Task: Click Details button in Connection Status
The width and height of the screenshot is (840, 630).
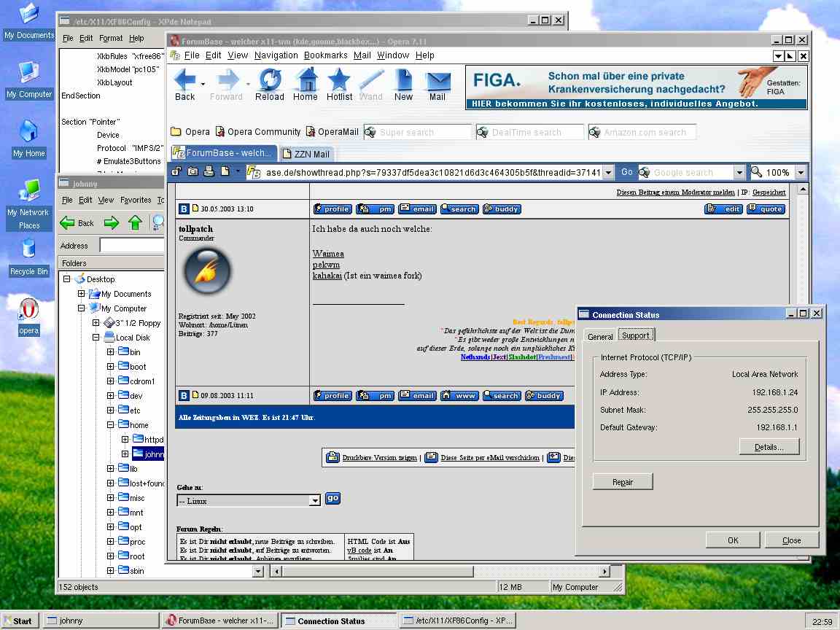Action: [769, 447]
